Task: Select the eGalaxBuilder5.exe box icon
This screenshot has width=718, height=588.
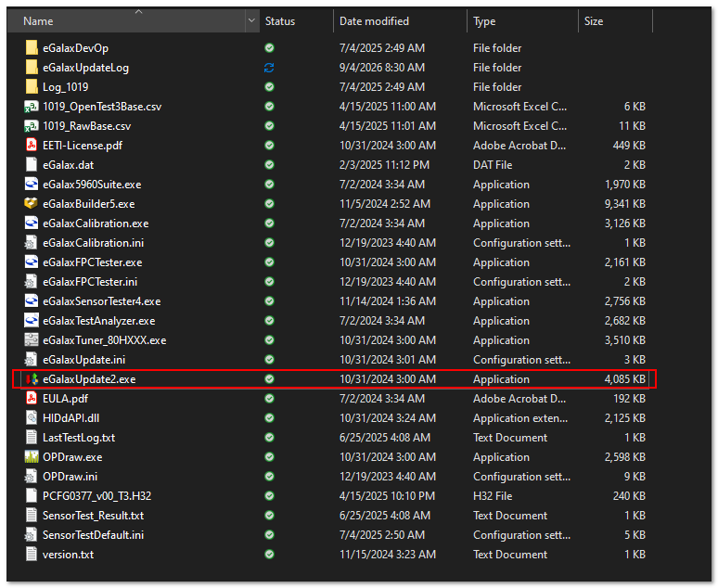Action: [x=32, y=204]
